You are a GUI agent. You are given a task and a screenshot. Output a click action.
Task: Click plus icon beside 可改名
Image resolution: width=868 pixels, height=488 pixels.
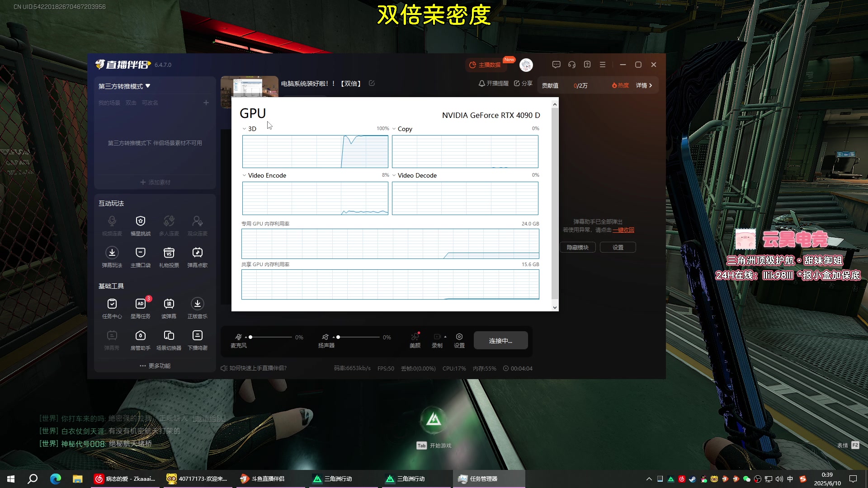point(206,103)
